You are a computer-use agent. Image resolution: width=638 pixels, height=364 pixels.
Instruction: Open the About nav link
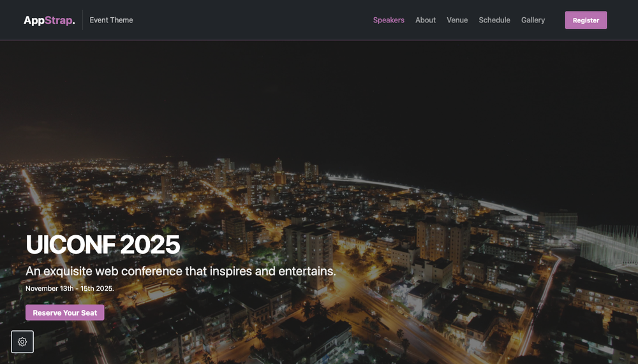tap(425, 20)
